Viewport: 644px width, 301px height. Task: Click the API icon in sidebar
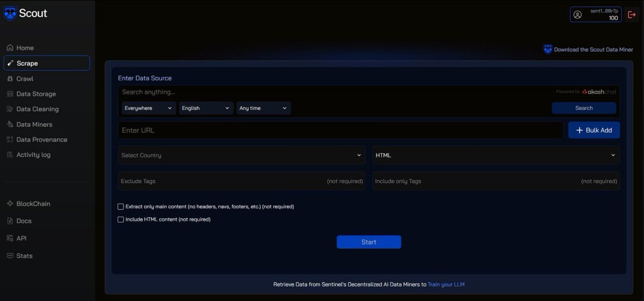[10, 238]
